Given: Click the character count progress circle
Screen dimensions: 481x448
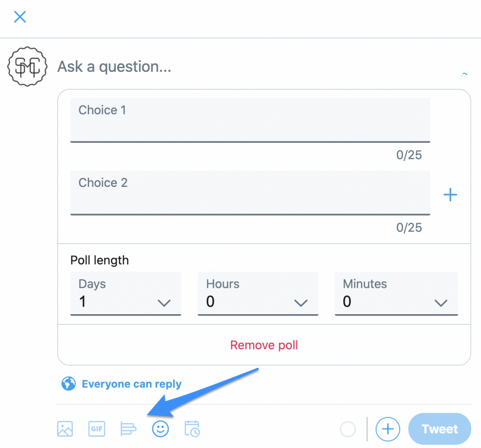Looking at the screenshot, I should click(x=348, y=429).
